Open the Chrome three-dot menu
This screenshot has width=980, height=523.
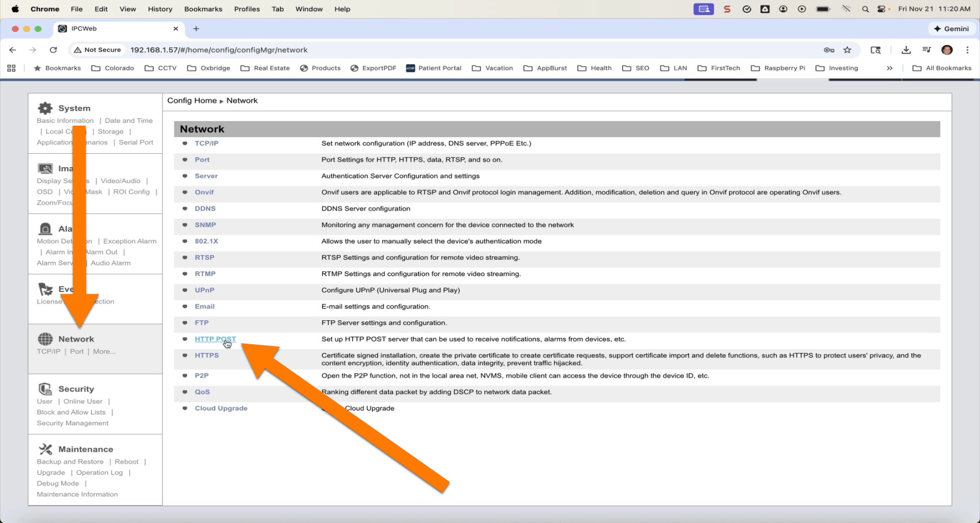click(x=967, y=50)
